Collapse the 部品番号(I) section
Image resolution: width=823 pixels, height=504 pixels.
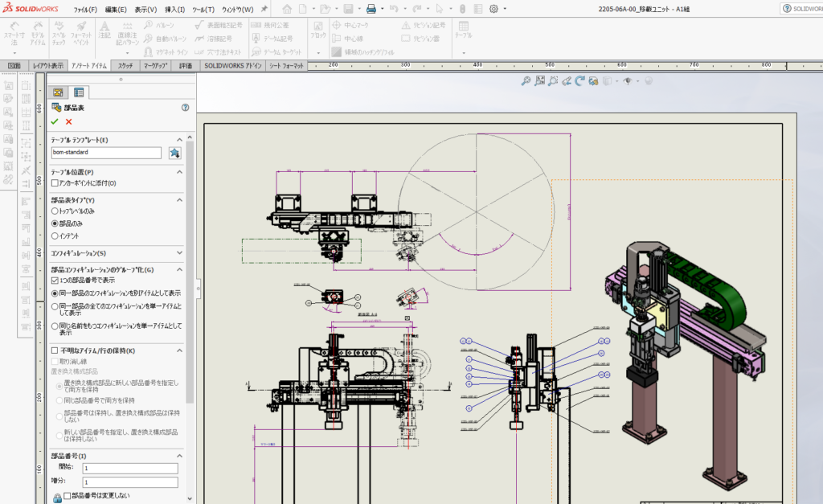[179, 456]
